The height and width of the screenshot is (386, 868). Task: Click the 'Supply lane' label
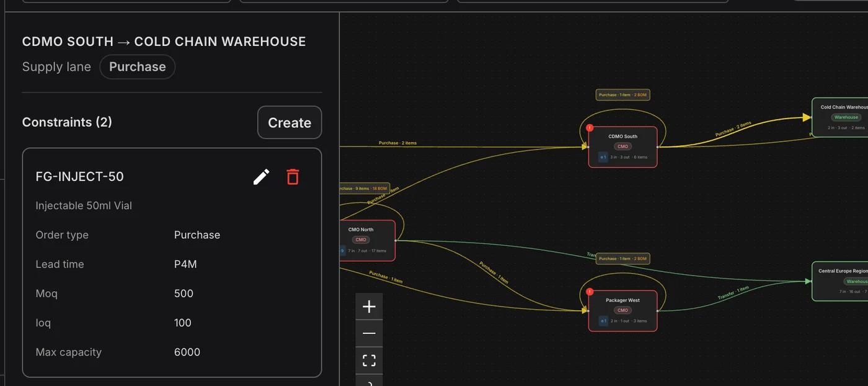pos(56,67)
